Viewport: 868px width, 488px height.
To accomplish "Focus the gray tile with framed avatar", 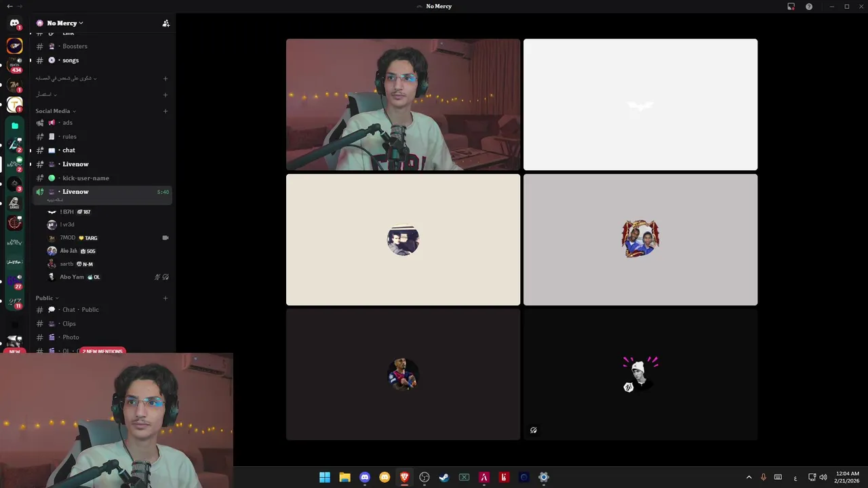I will coord(640,239).
